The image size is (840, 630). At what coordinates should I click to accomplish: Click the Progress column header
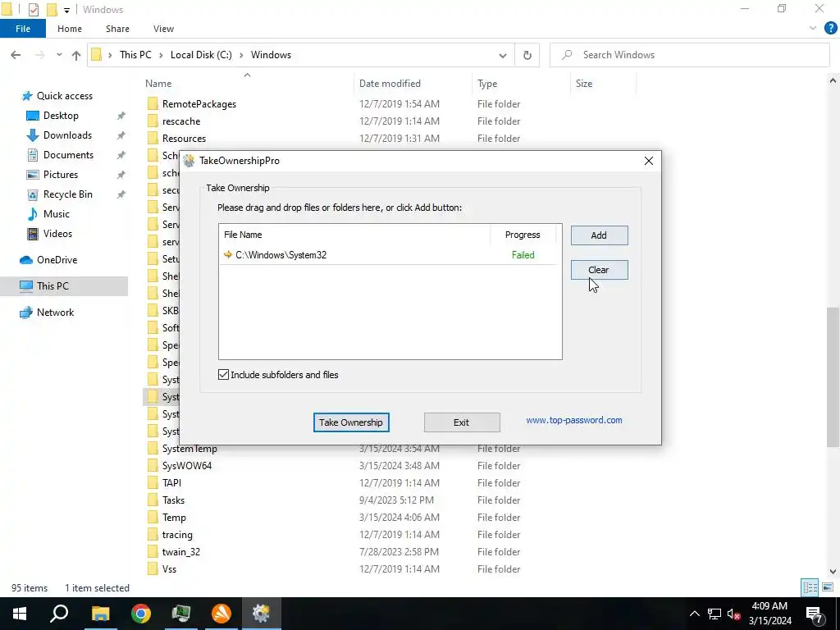pos(523,235)
